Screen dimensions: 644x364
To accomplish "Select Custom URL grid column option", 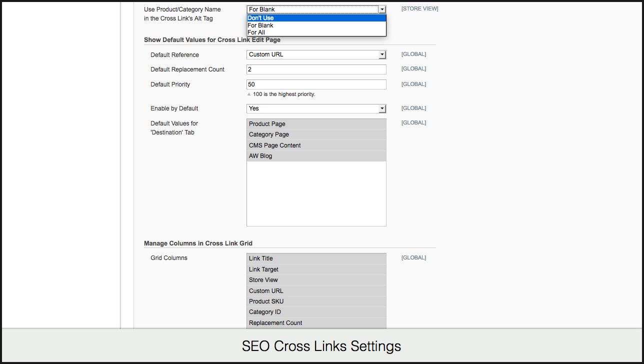I will click(x=316, y=291).
